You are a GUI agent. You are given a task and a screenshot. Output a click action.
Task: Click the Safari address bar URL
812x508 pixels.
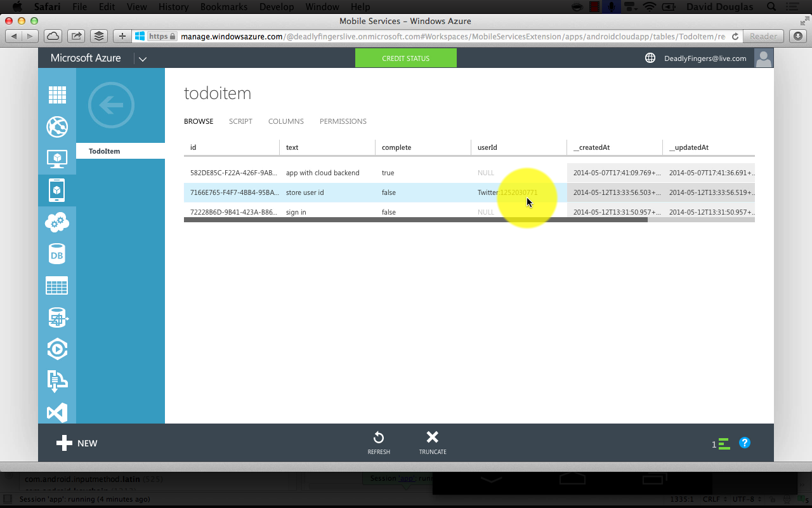[452, 36]
